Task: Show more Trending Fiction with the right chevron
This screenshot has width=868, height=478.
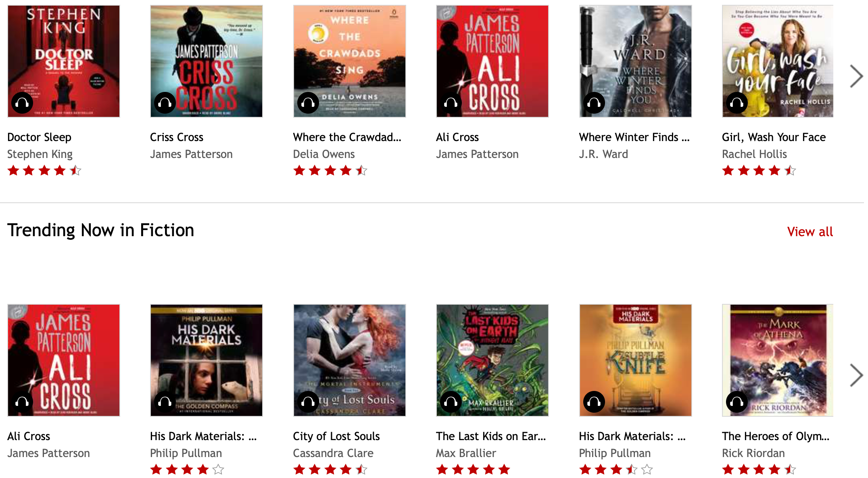Action: (856, 375)
